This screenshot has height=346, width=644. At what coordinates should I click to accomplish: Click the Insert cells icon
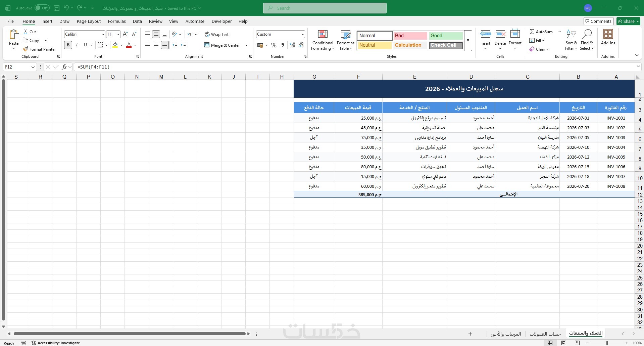tap(485, 34)
